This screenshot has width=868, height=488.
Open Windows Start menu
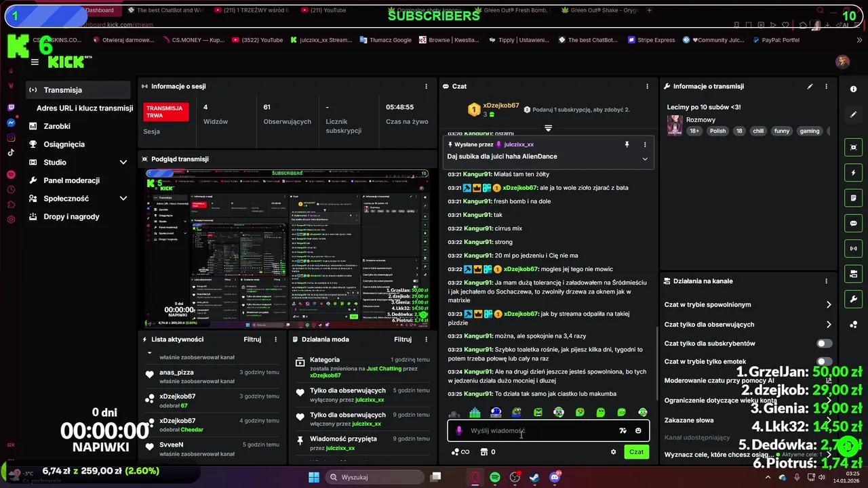point(314,477)
